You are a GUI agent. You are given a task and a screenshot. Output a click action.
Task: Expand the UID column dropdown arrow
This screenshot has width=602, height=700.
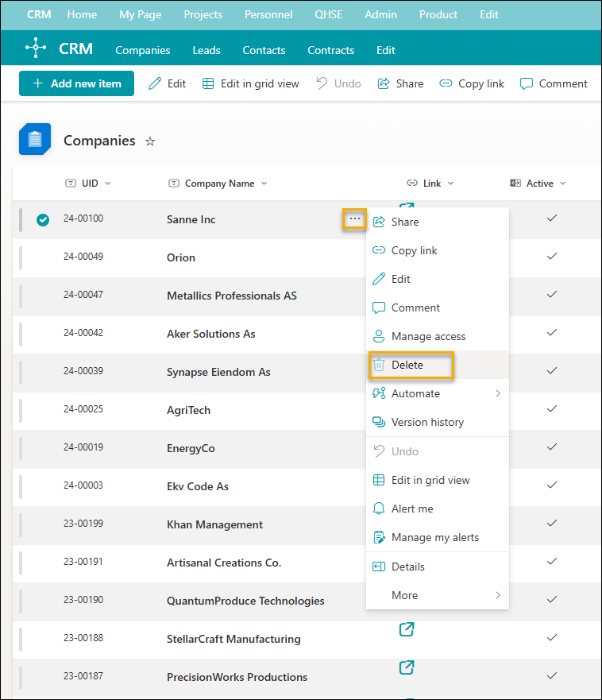(107, 184)
